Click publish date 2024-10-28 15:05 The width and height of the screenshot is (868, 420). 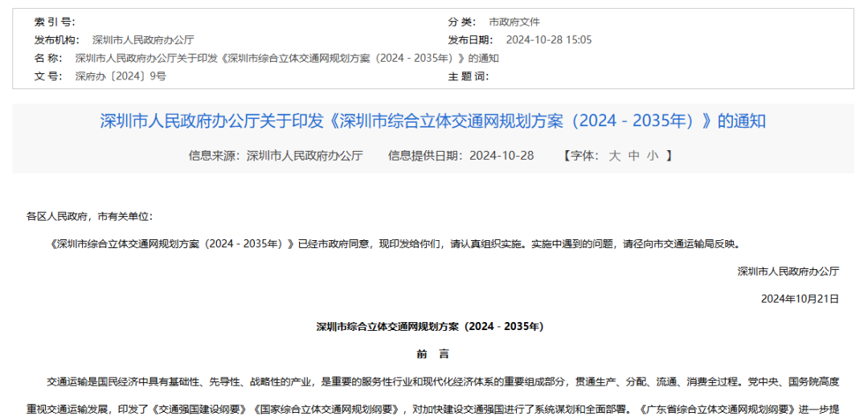[x=549, y=40]
